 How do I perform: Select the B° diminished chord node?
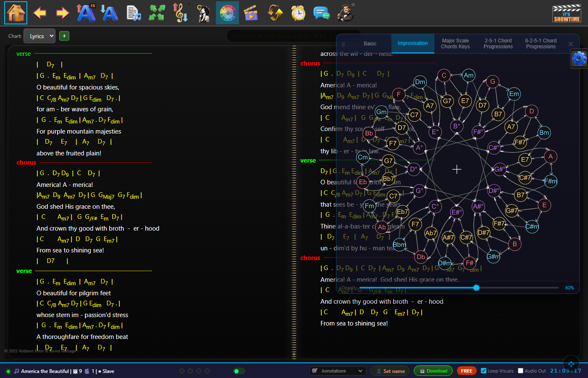point(457,126)
